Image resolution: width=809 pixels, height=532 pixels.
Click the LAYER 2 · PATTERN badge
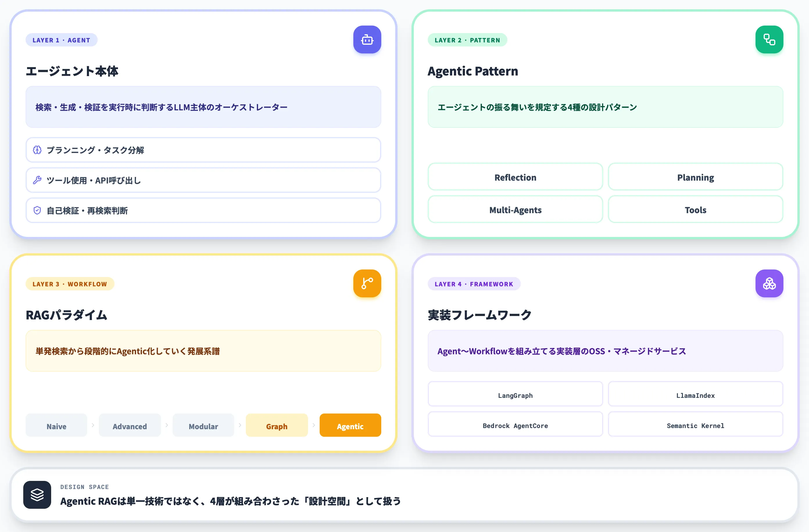click(467, 40)
